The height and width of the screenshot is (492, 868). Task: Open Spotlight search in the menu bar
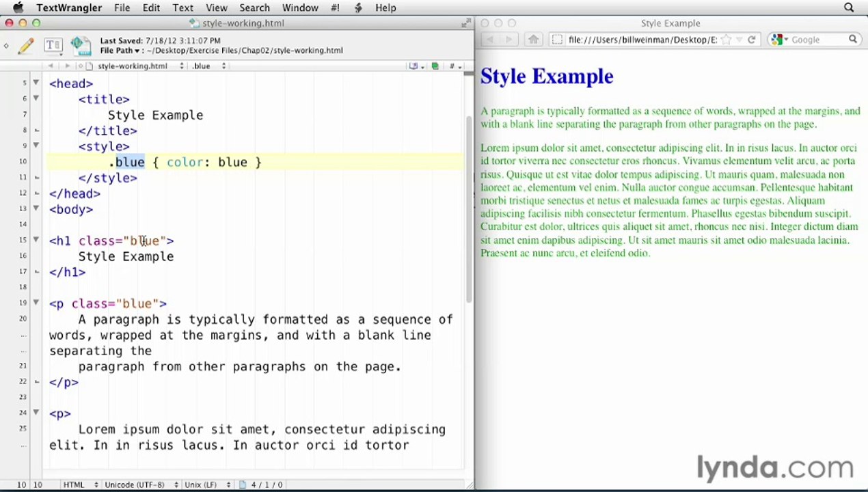(x=849, y=8)
